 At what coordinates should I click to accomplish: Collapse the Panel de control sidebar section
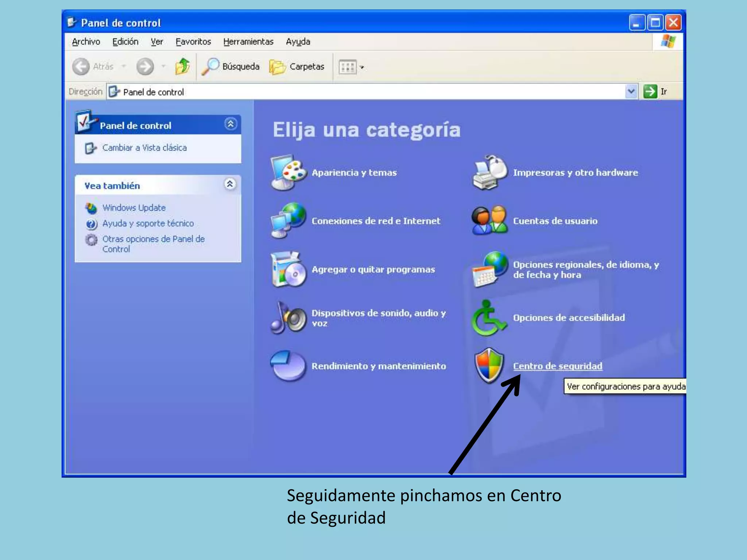231,124
